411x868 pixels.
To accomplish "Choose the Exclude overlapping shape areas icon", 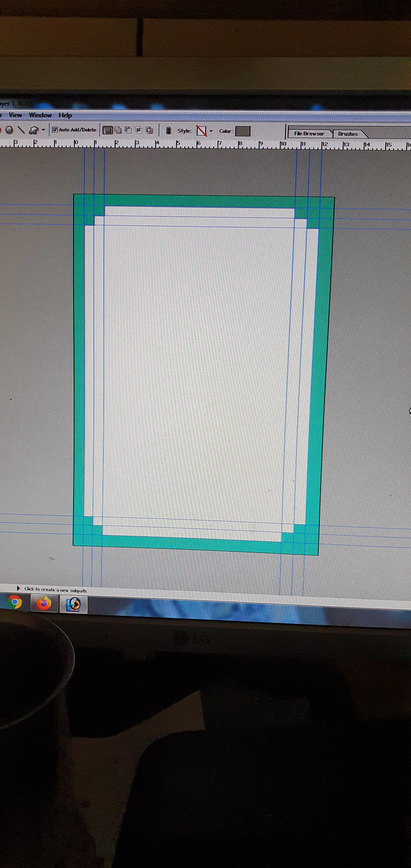I will pyautogui.click(x=149, y=130).
